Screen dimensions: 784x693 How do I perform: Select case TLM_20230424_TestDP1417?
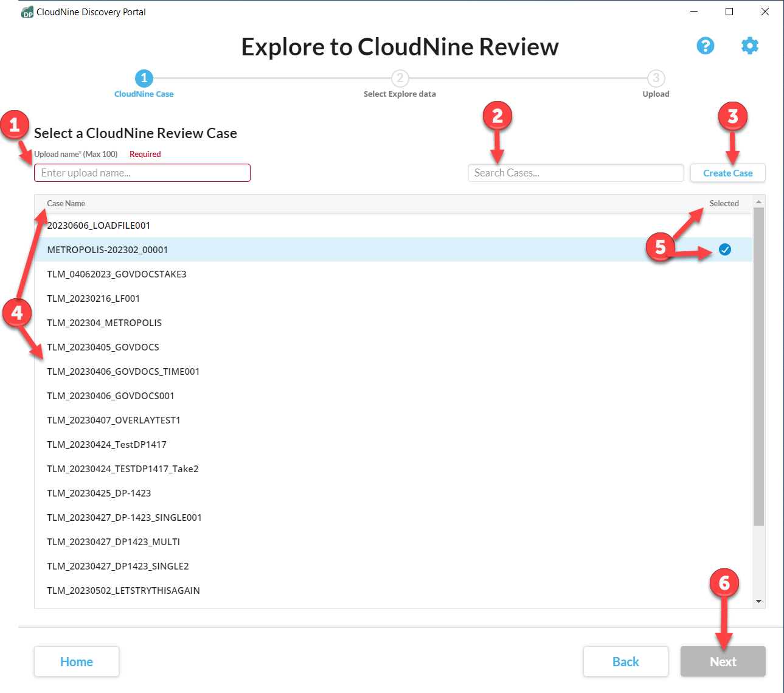click(394, 444)
